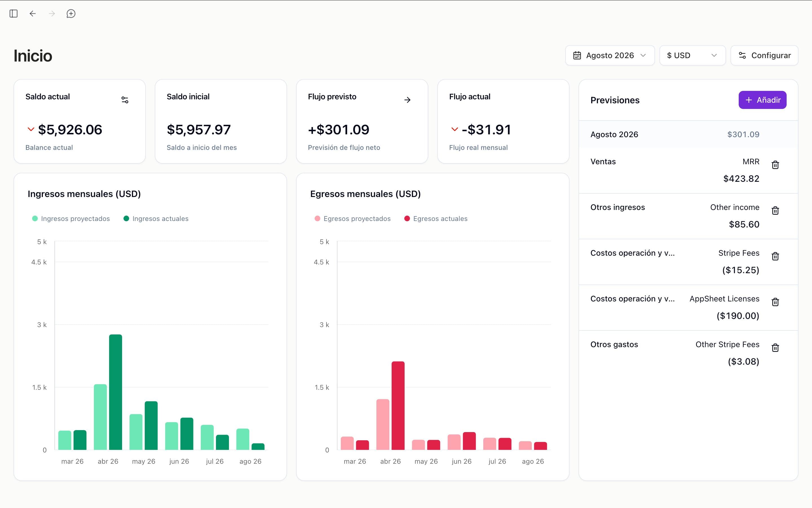
Task: Toggle Egresos actuales legend series
Action: tap(436, 219)
